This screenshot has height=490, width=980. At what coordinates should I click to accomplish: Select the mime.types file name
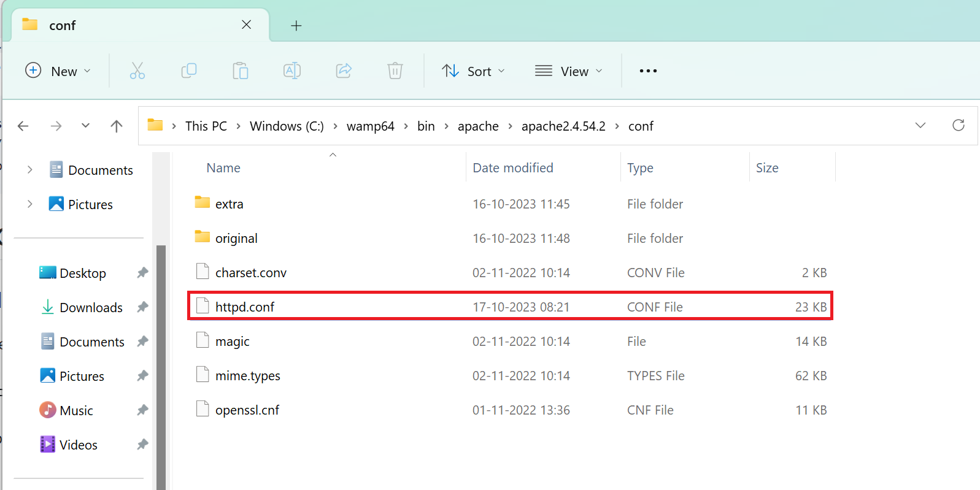tap(248, 375)
